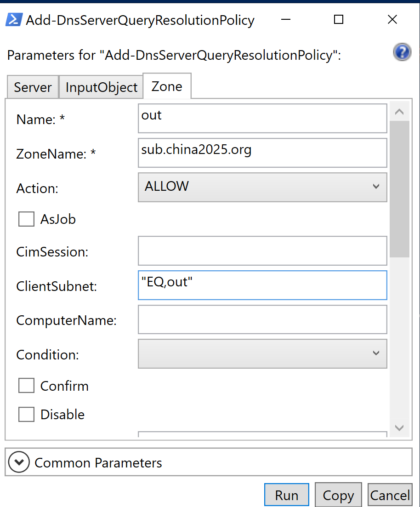Switch to the Server tab
The height and width of the screenshot is (507, 420).
(x=33, y=87)
